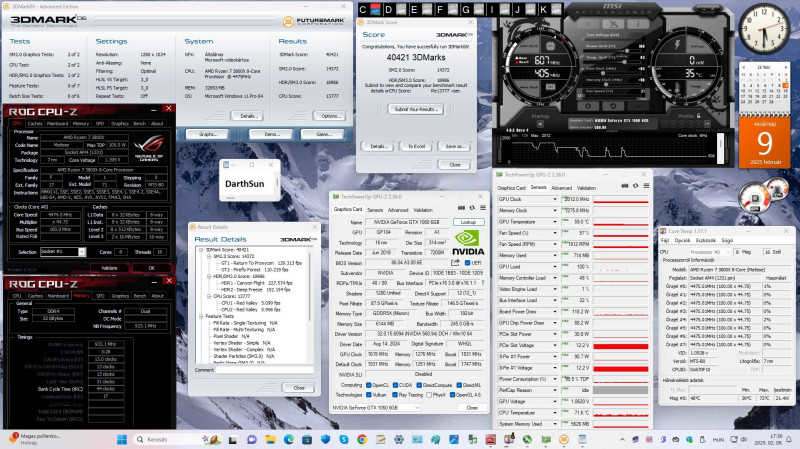Image resolution: width=800 pixels, height=449 pixels.
Task: Open the Memory Used sensor dropdown
Action: 555,256
